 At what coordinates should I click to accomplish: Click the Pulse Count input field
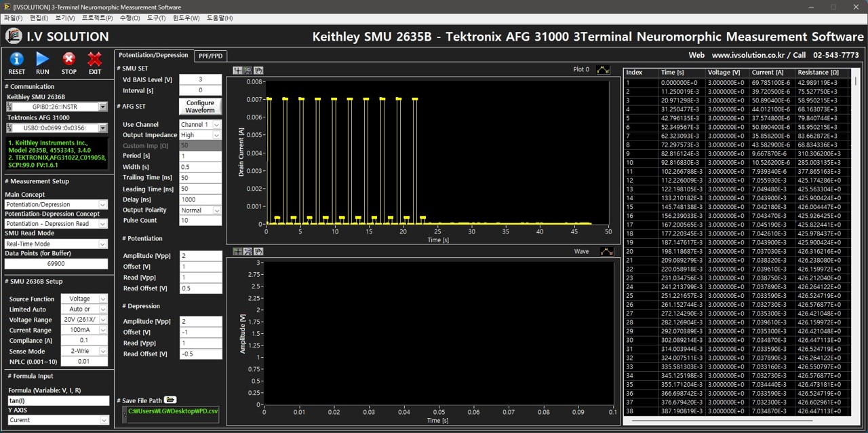(x=200, y=221)
